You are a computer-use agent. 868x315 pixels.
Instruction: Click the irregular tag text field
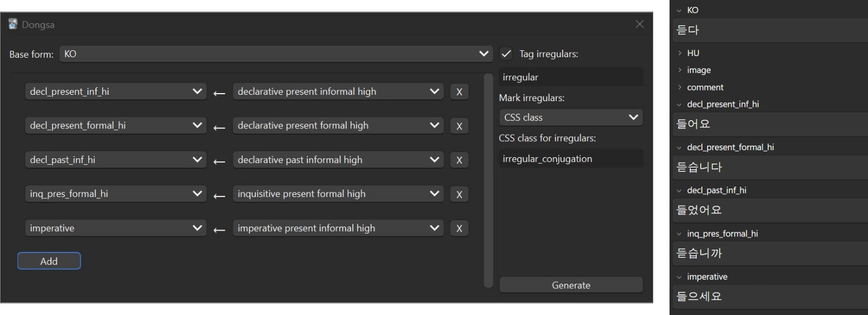[571, 77]
